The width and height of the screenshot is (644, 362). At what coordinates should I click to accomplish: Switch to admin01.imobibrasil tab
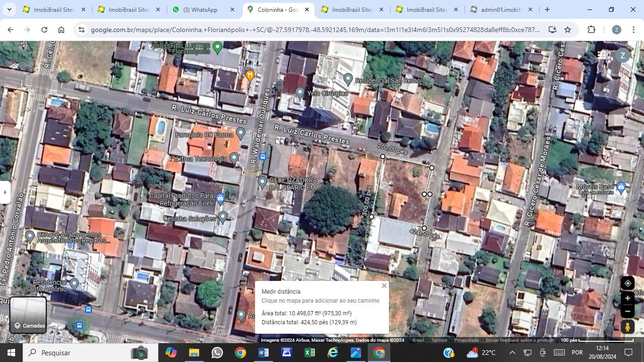click(501, 9)
